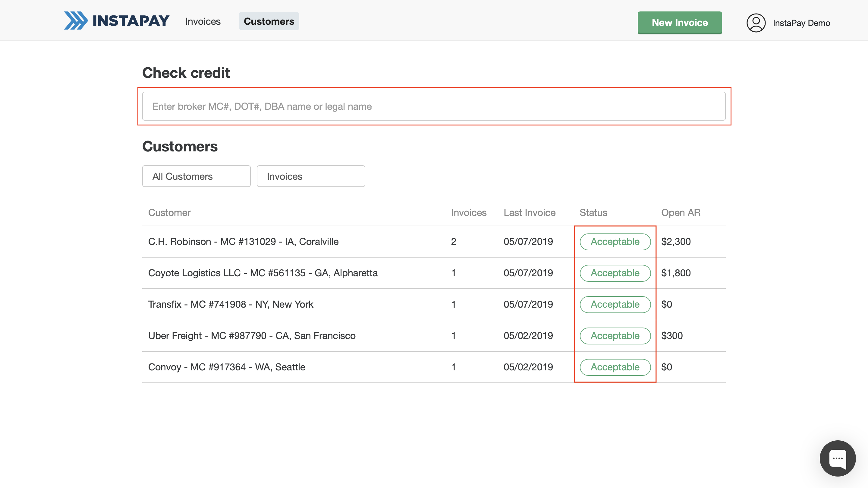Sort by the Invoices column header
This screenshot has height=488, width=868.
point(469,212)
